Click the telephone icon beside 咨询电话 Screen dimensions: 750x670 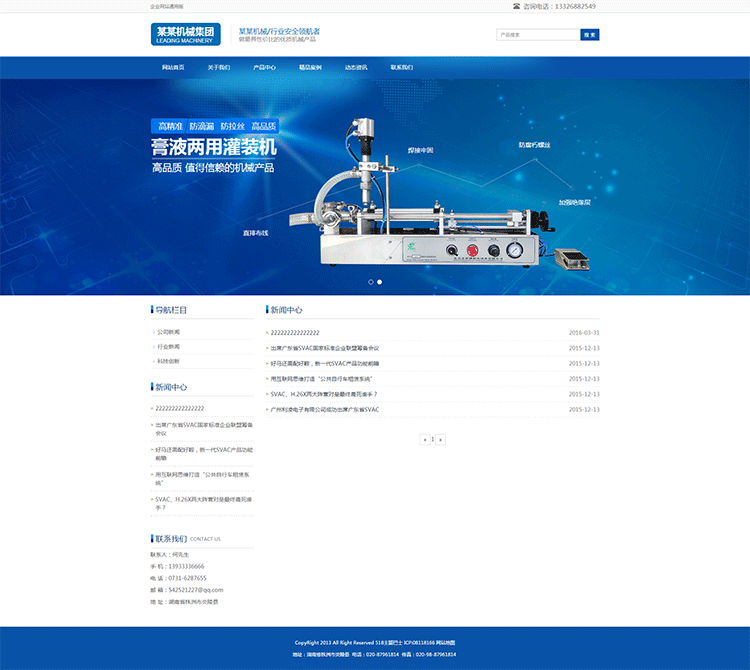pos(516,6)
